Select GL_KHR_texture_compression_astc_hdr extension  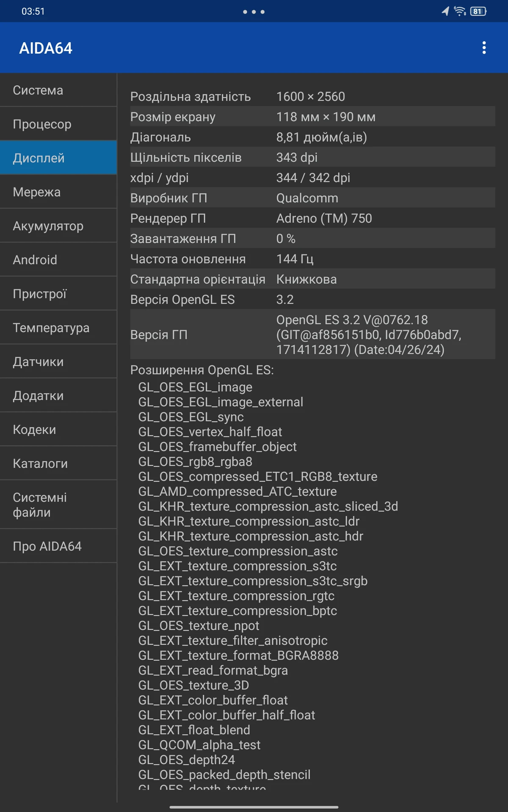[251, 536]
